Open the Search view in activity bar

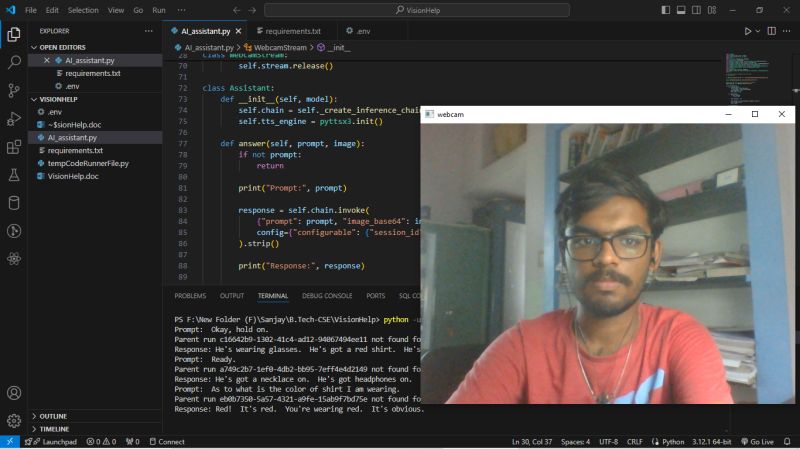coord(14,62)
